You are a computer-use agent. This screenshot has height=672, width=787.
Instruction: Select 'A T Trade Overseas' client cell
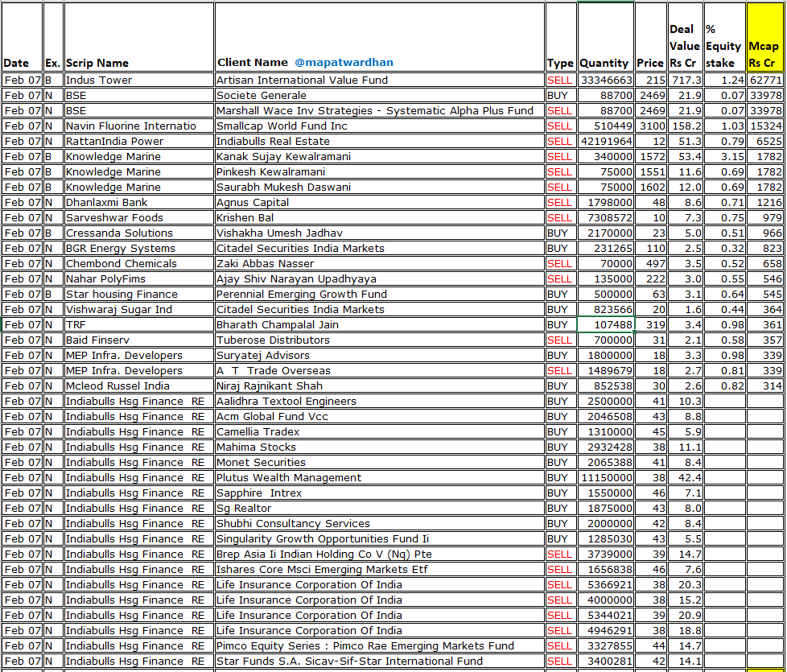[x=380, y=371]
